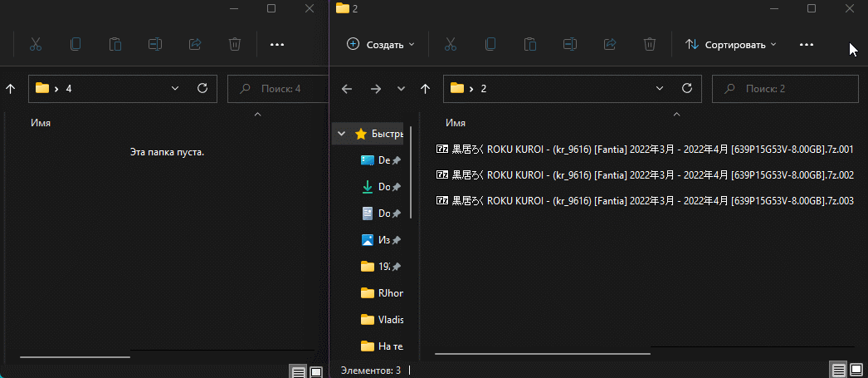The image size is (868, 378).
Task: Open Сортировать dropdown menu
Action: pyautogui.click(x=731, y=44)
